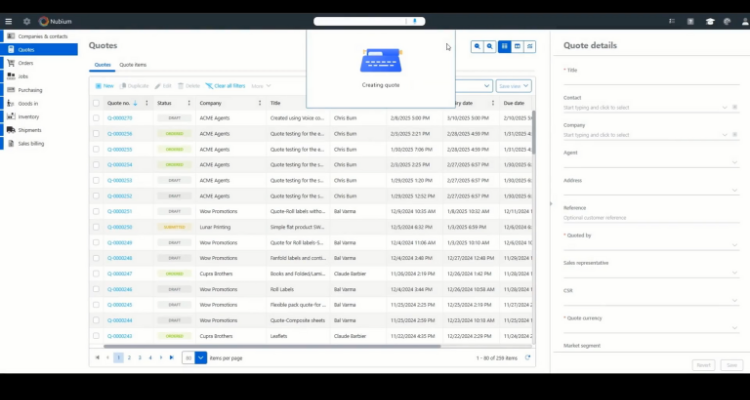Image resolution: width=750 pixels, height=400 pixels.
Task: Click the microphone icon in search bar
Action: (414, 21)
